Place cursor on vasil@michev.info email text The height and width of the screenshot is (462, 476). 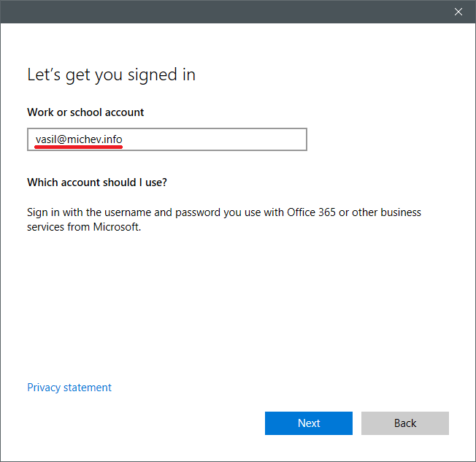point(79,139)
